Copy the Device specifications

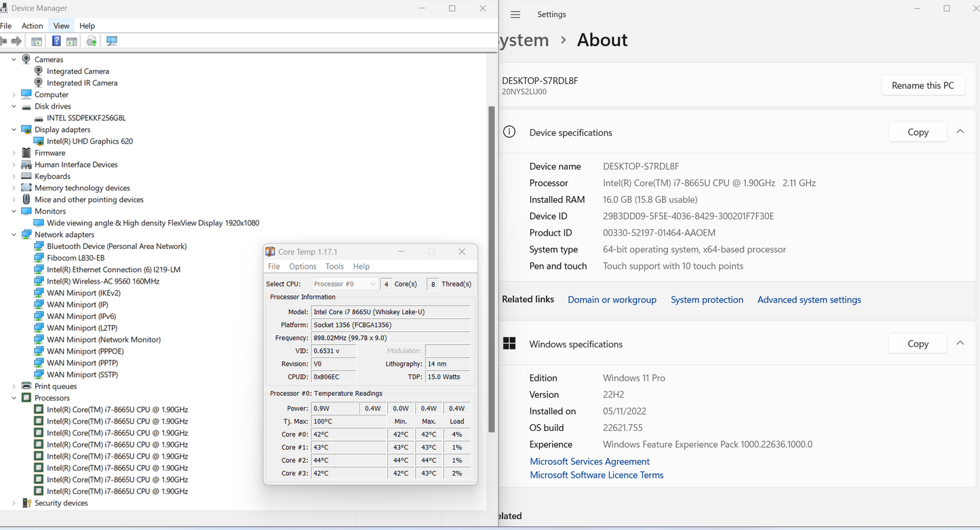pos(918,132)
